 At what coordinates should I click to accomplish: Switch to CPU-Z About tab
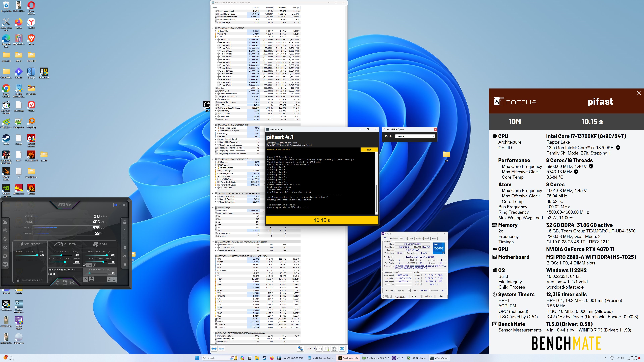point(434,238)
